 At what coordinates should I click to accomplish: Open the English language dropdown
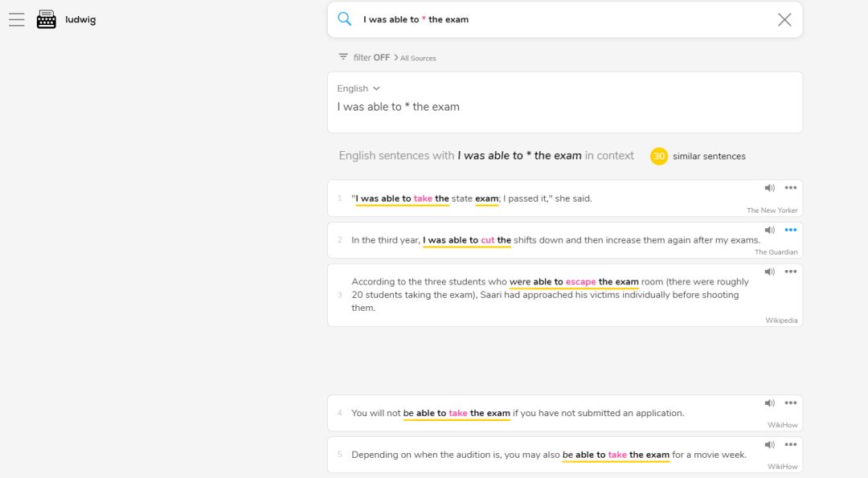coord(358,88)
